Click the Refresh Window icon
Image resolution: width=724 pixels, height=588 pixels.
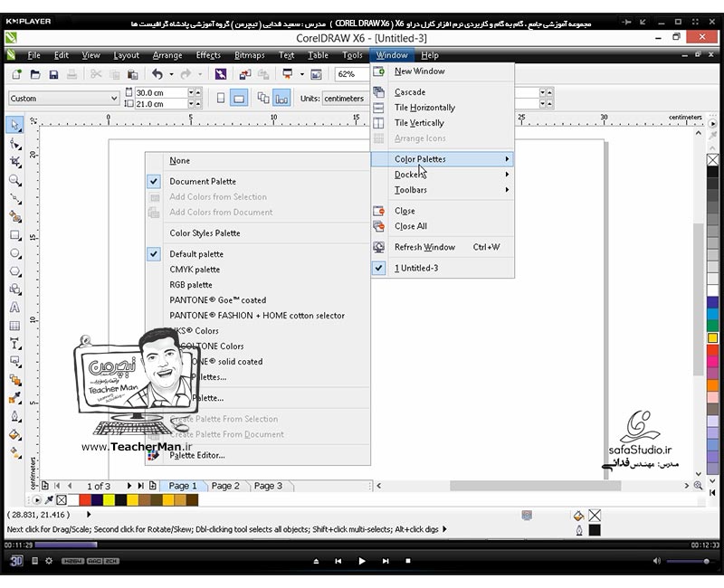(378, 247)
